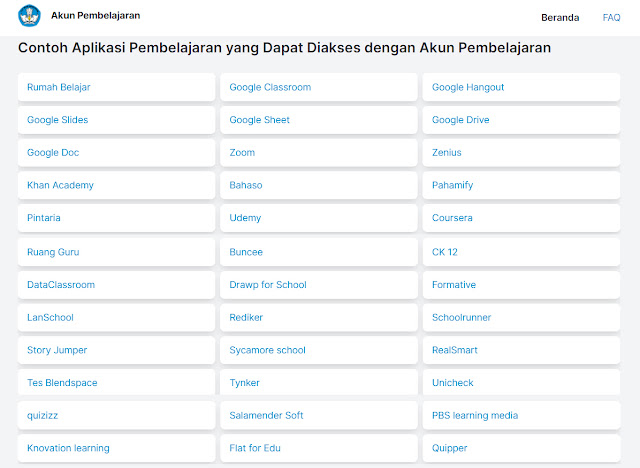
Task: Open the Beranda menu item
Action: click(x=560, y=18)
